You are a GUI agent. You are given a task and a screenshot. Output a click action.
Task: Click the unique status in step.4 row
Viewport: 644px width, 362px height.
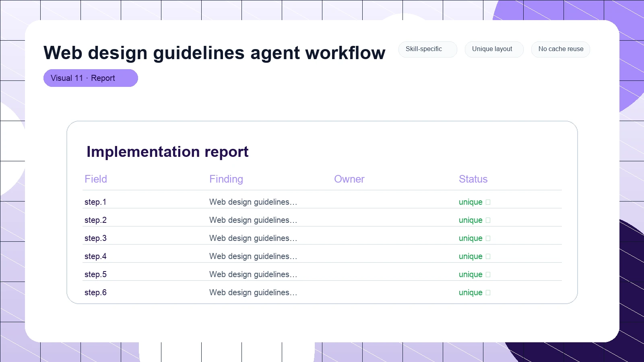[471, 256]
